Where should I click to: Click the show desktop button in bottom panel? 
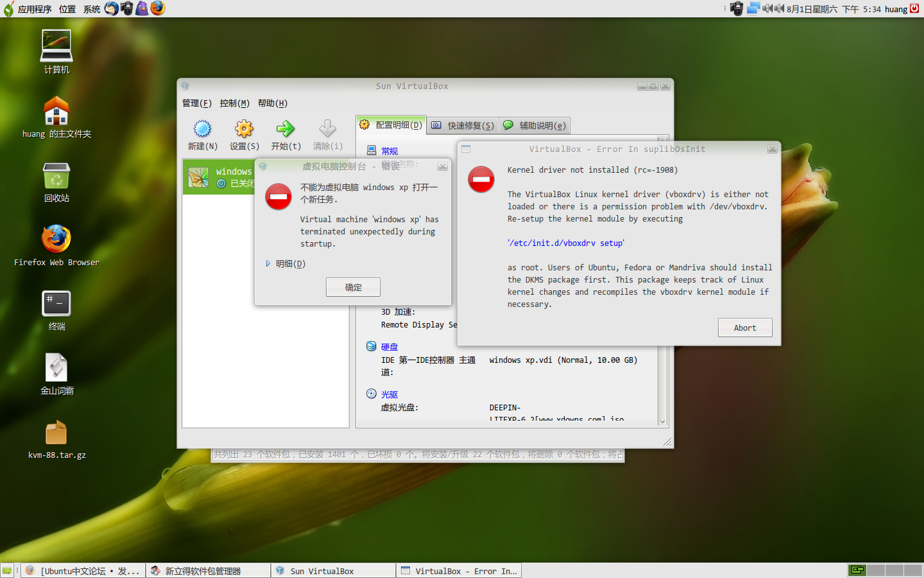pos(7,570)
